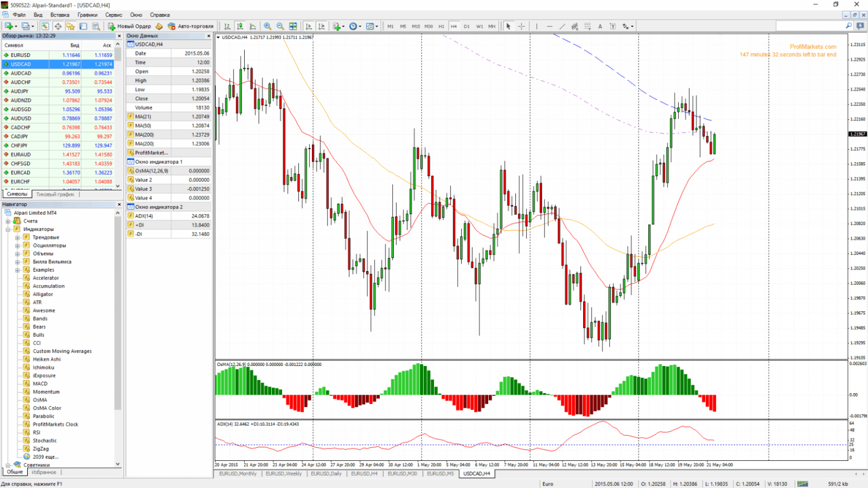The image size is (868, 488).
Task: Select the Text tool 'A'
Action: click(600, 26)
